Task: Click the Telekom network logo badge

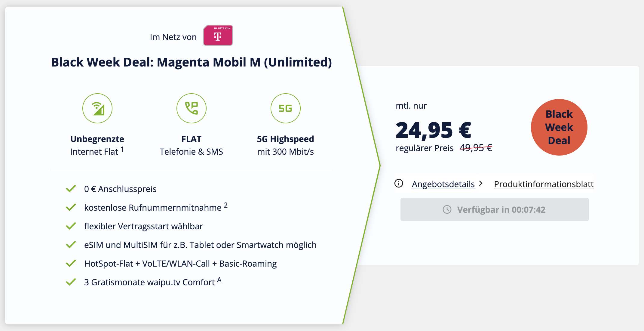Action: click(218, 35)
